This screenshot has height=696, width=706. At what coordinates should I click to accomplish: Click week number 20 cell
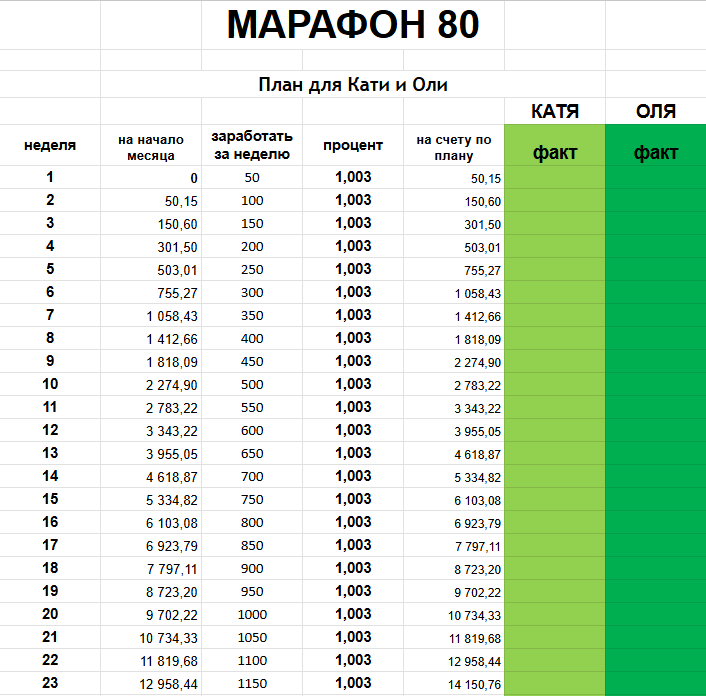coord(50,614)
